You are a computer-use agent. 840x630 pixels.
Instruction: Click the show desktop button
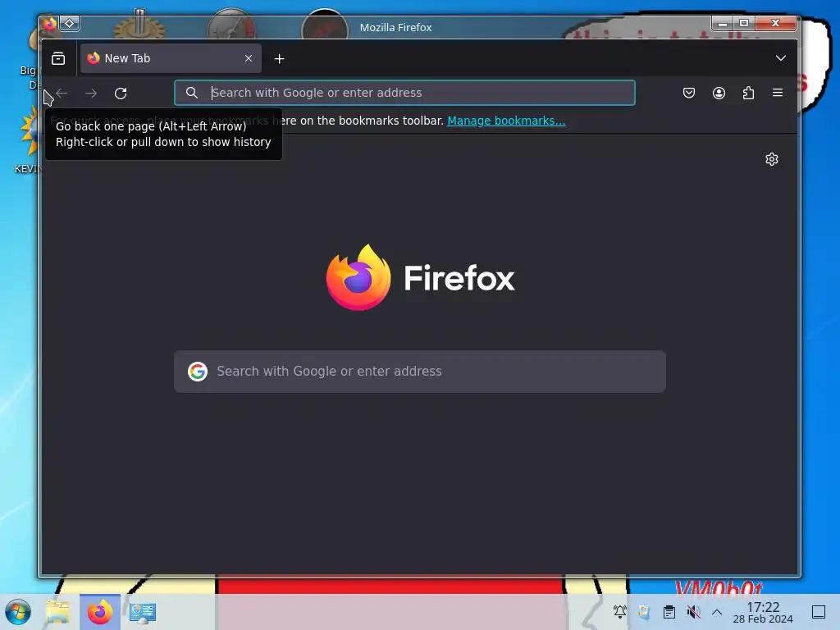(819, 612)
